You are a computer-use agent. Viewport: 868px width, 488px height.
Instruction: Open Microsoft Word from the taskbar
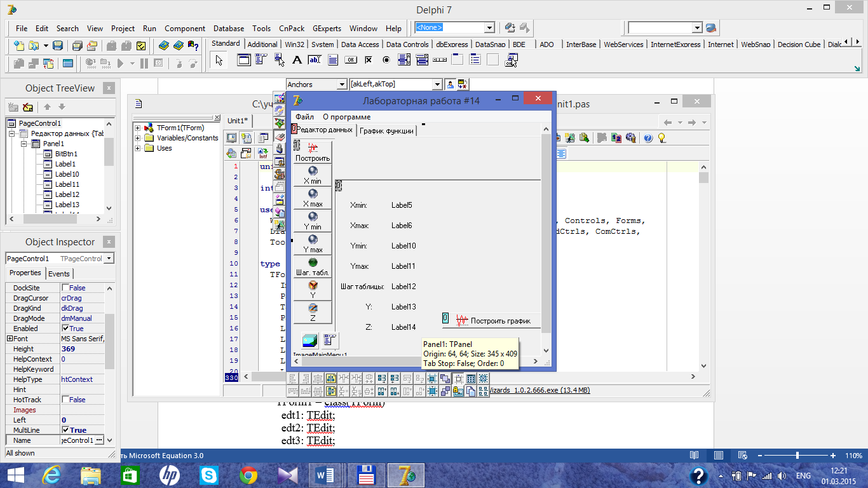click(325, 475)
